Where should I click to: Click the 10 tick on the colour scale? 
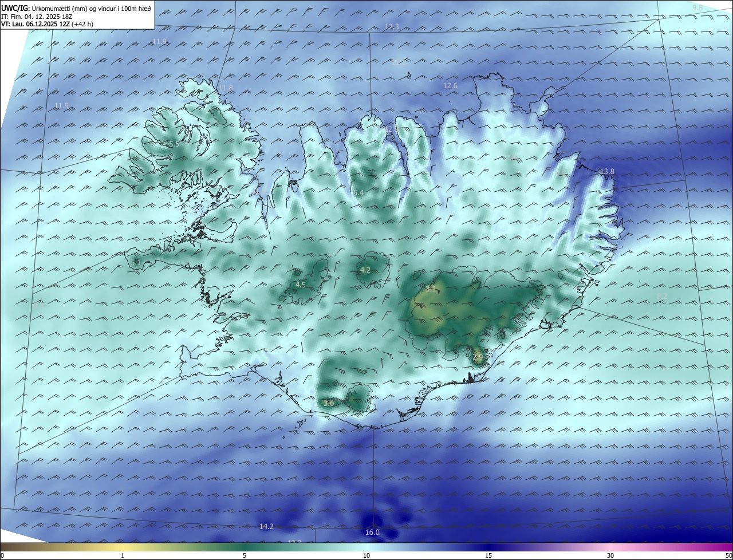[366, 555]
